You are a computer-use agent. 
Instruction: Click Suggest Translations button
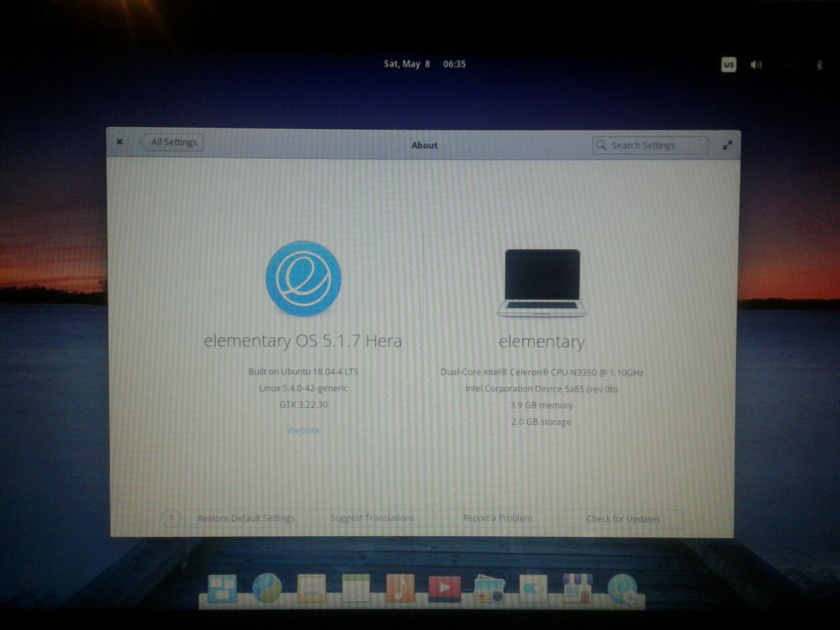[372, 518]
